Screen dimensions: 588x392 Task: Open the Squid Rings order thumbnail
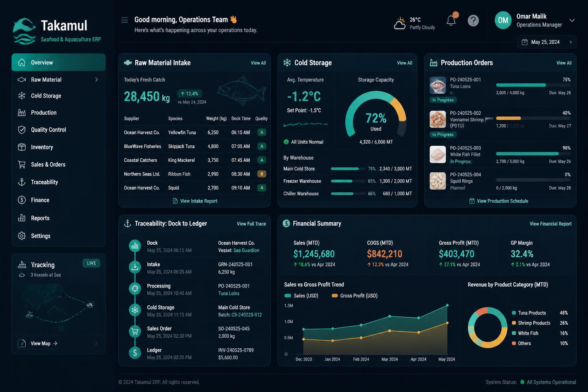click(438, 181)
